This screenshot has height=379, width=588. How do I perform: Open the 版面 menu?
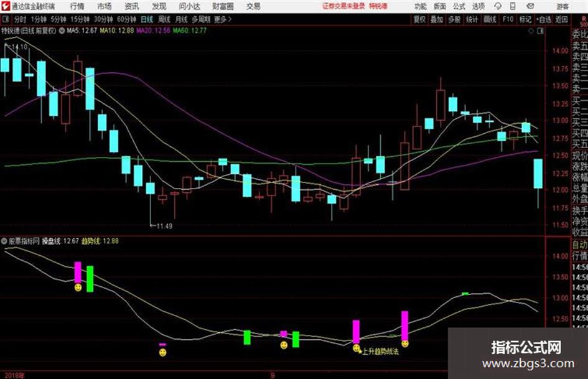440,6
